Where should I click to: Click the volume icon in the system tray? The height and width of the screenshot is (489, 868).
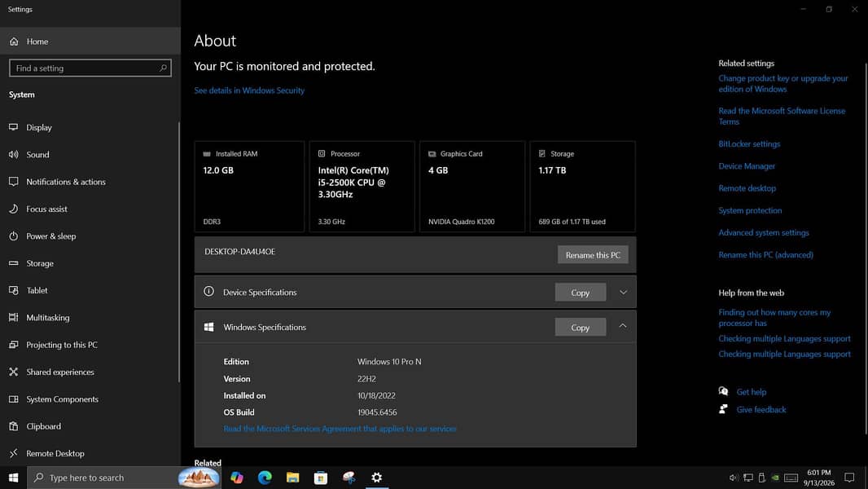[734, 478]
